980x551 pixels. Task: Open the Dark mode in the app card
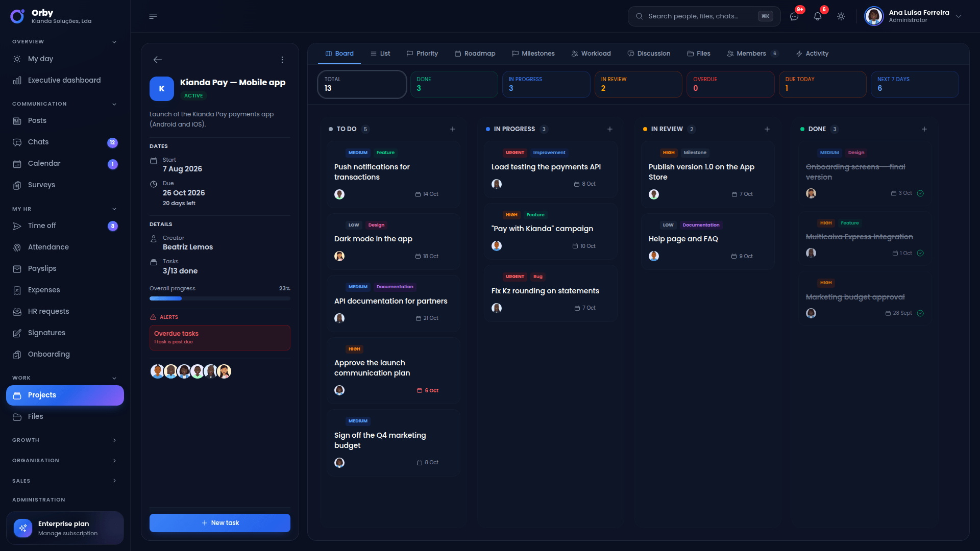[394, 241]
